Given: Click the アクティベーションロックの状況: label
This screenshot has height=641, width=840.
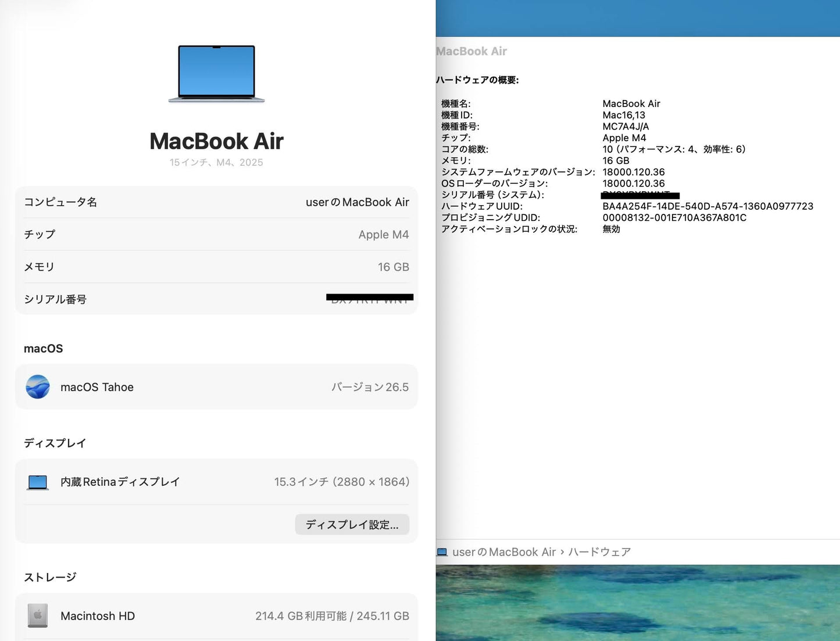Looking at the screenshot, I should pos(509,229).
